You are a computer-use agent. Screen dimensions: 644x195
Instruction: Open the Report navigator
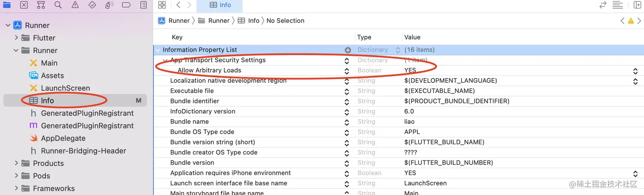tap(144, 5)
